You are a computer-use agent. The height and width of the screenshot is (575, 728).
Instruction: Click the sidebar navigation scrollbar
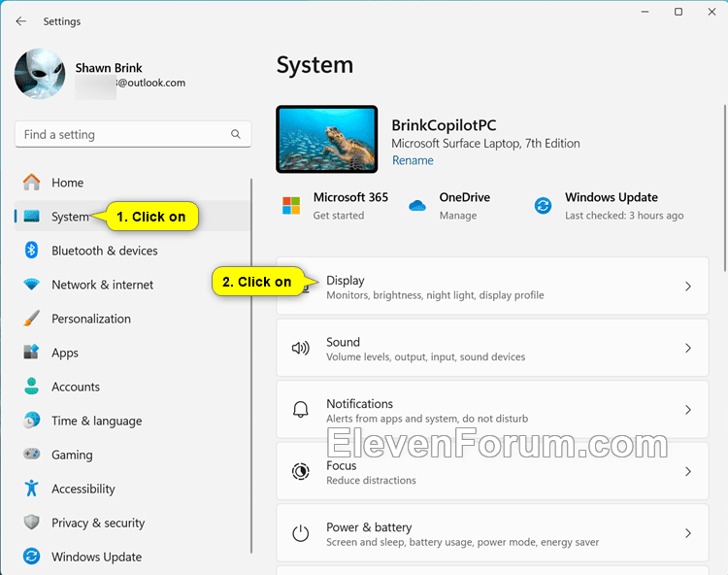coord(251,366)
